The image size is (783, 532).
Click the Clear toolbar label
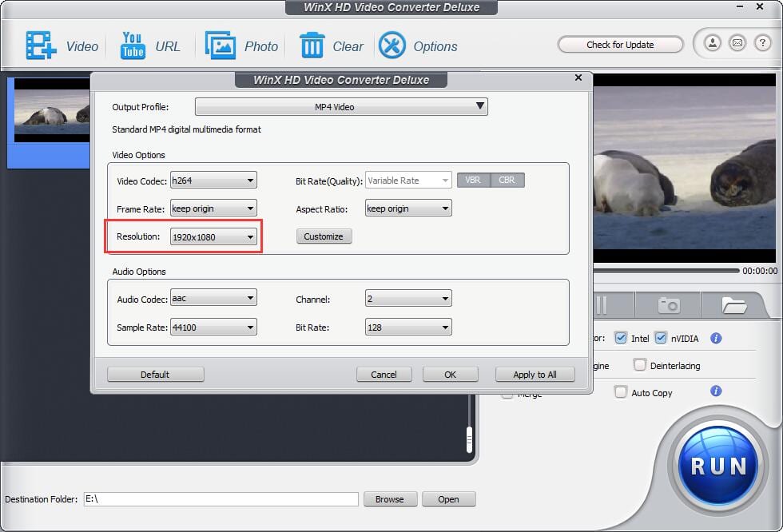(x=348, y=46)
